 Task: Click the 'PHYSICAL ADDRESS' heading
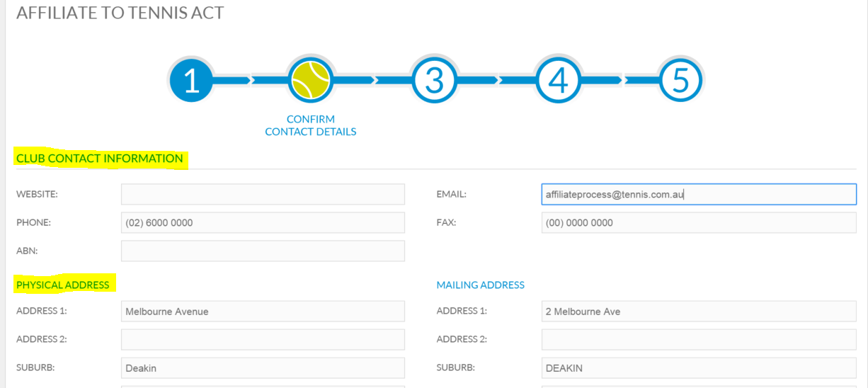click(x=63, y=285)
